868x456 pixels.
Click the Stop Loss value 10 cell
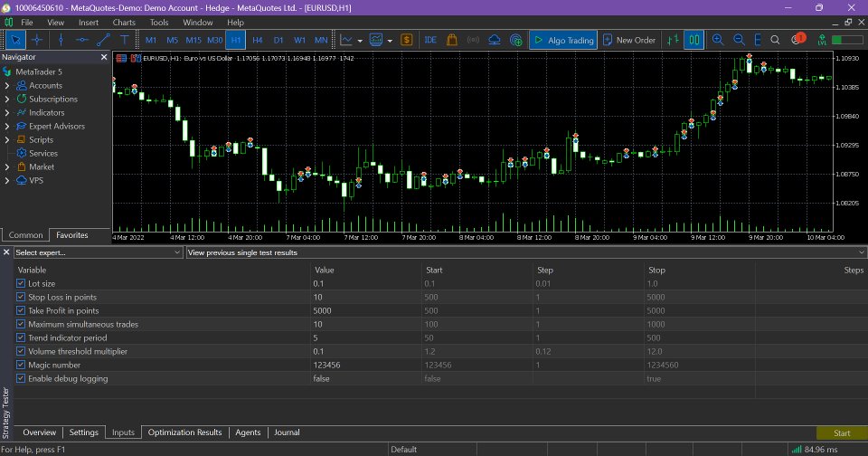366,297
